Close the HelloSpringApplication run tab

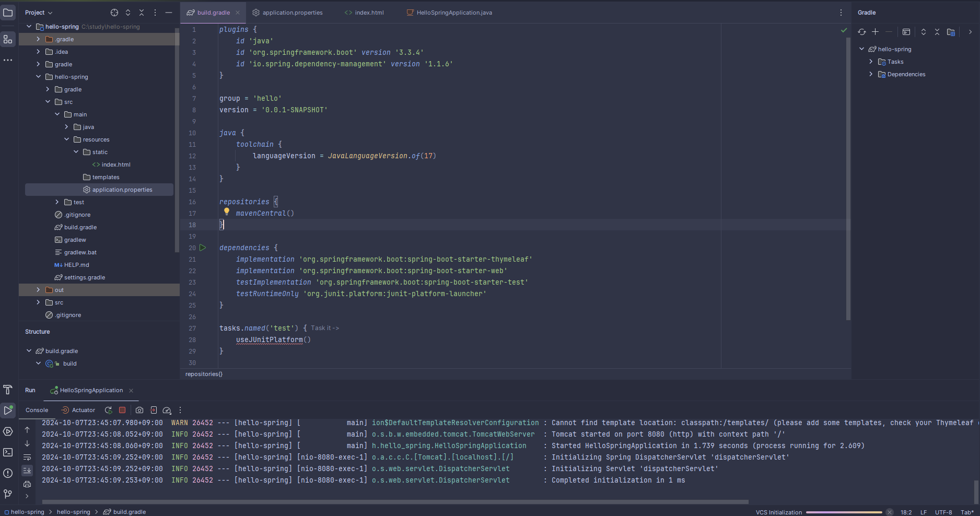[x=131, y=391]
